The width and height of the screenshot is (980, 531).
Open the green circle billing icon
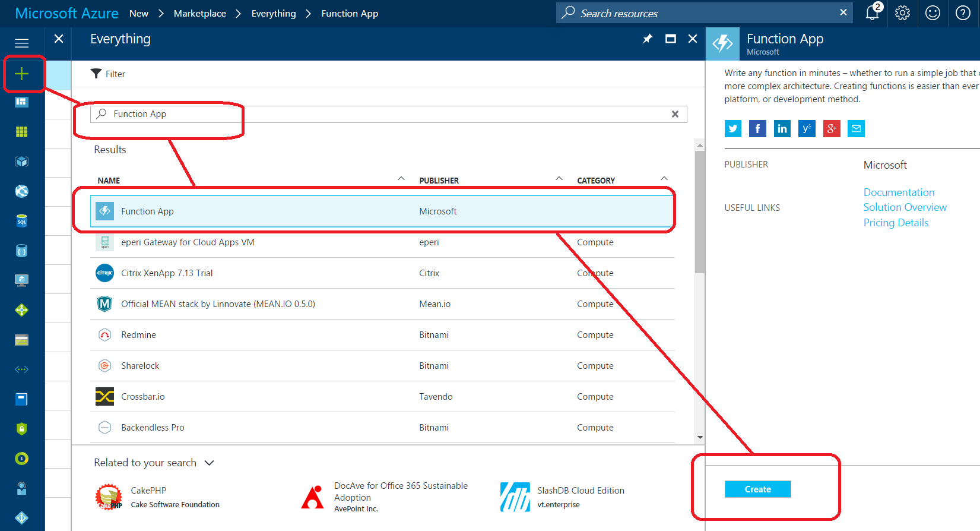(22, 459)
